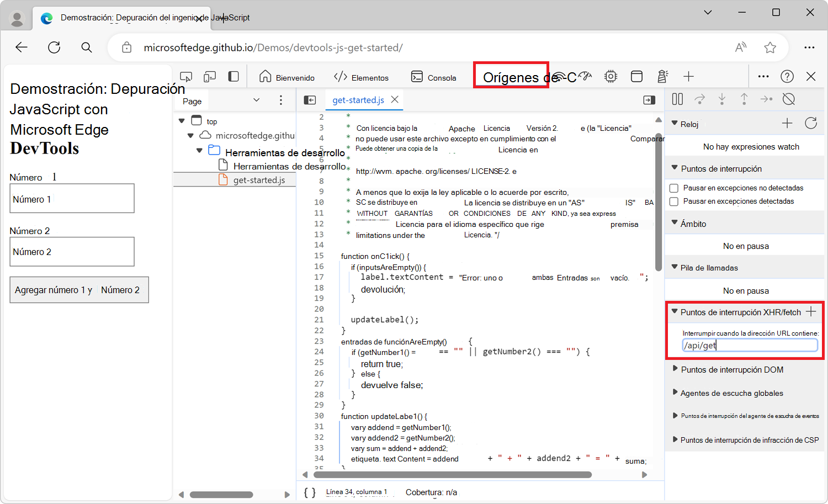This screenshot has height=504, width=828.
Task: Open the Memory chip icon tab
Action: pos(611,77)
